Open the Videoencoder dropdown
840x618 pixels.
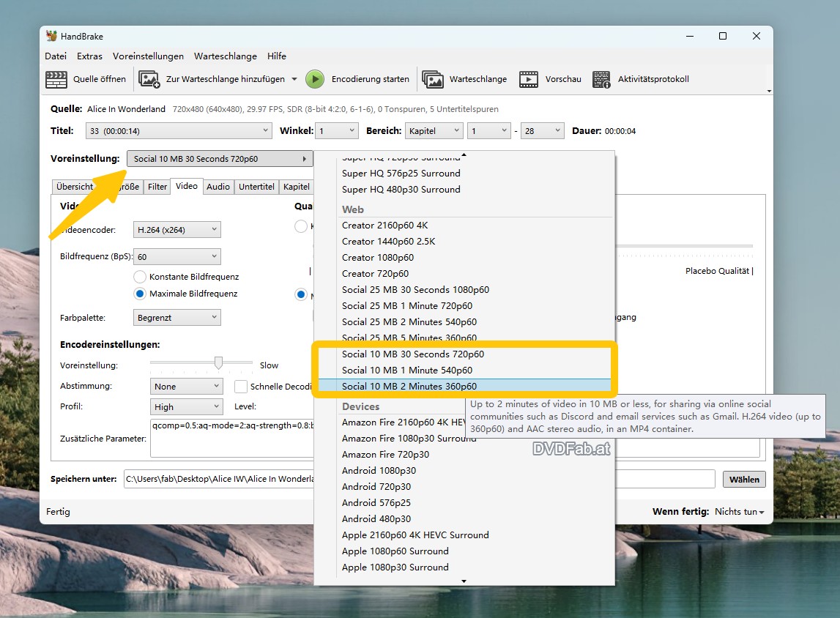pyautogui.click(x=176, y=229)
